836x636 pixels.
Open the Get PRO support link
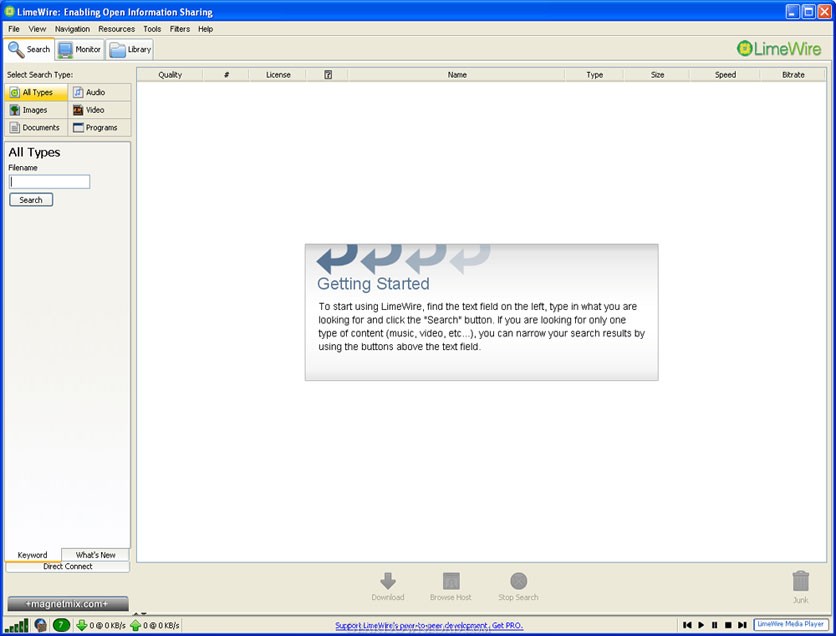tap(429, 625)
